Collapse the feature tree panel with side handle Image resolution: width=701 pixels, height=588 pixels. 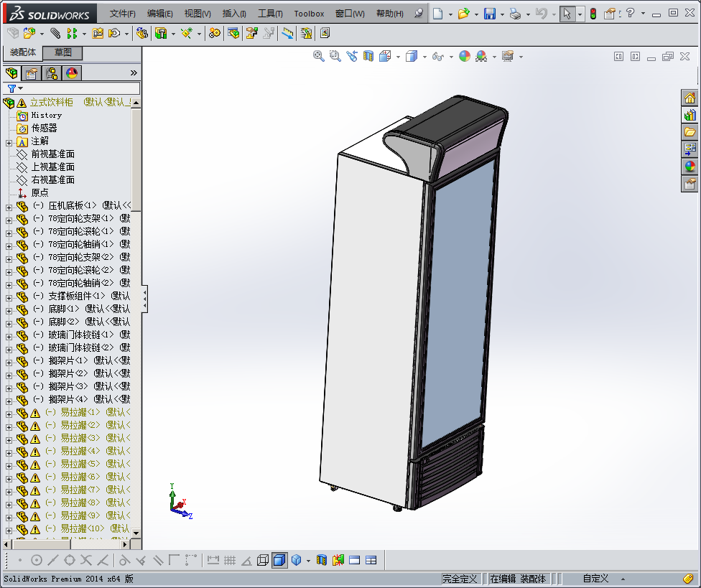[144, 299]
